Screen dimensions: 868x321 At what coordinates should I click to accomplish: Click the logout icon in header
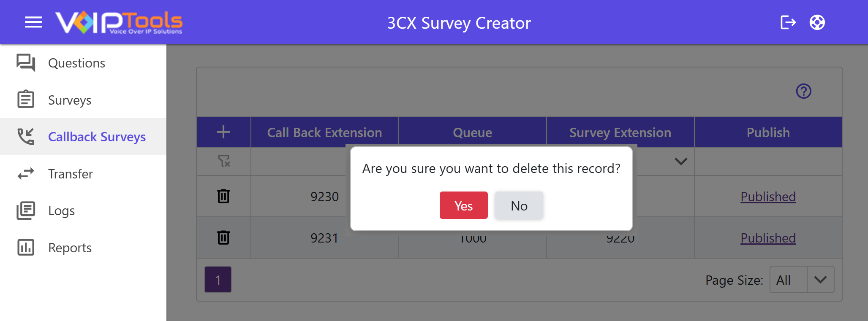(788, 22)
